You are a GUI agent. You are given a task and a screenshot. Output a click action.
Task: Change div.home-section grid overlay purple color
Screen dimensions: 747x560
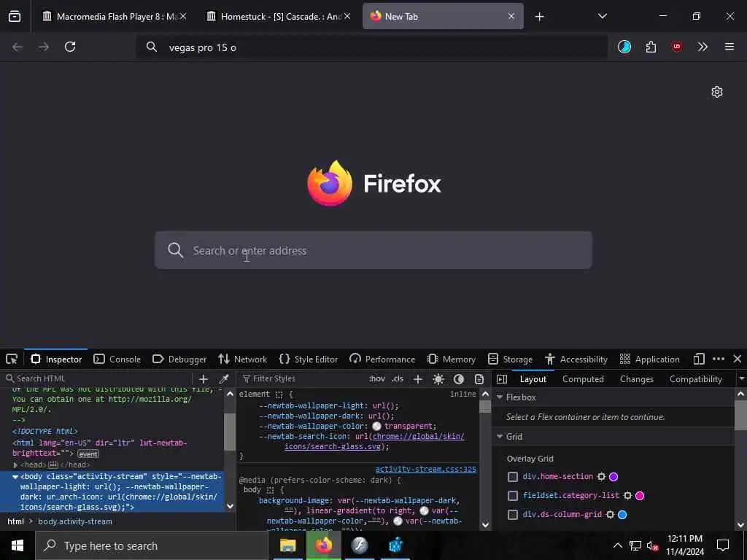coord(614,477)
